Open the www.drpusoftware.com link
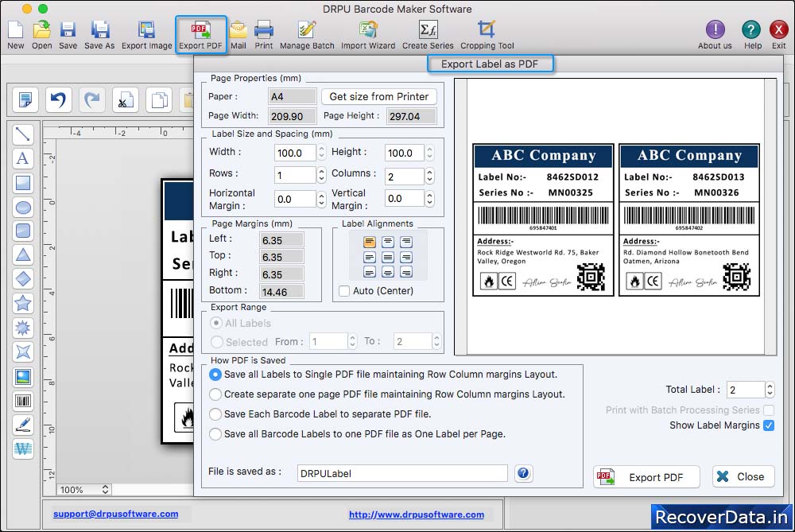 tap(417, 515)
